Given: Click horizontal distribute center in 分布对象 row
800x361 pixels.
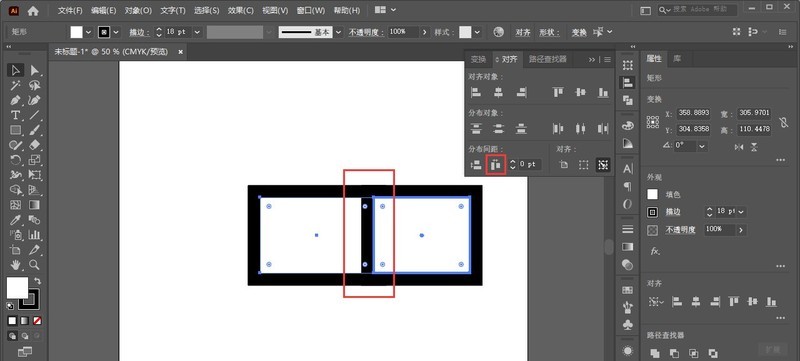Looking at the screenshot, I should 581,128.
